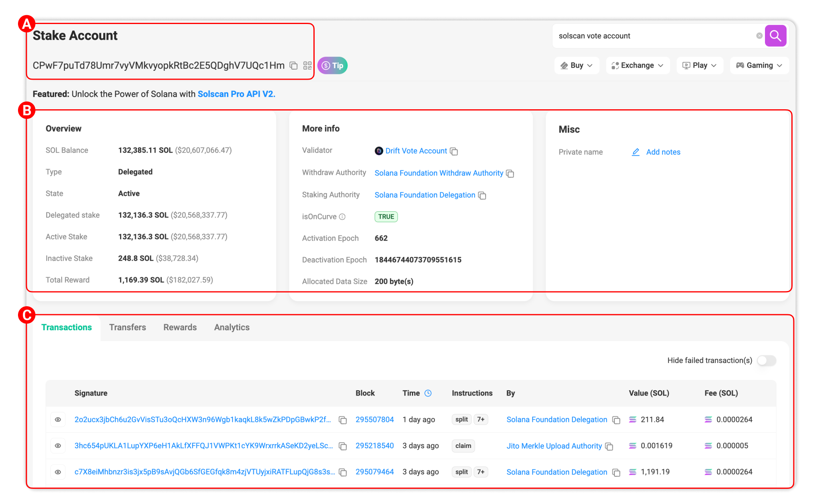This screenshot has width=813, height=504.
Task: Select the Rewards tab
Action: click(x=180, y=327)
